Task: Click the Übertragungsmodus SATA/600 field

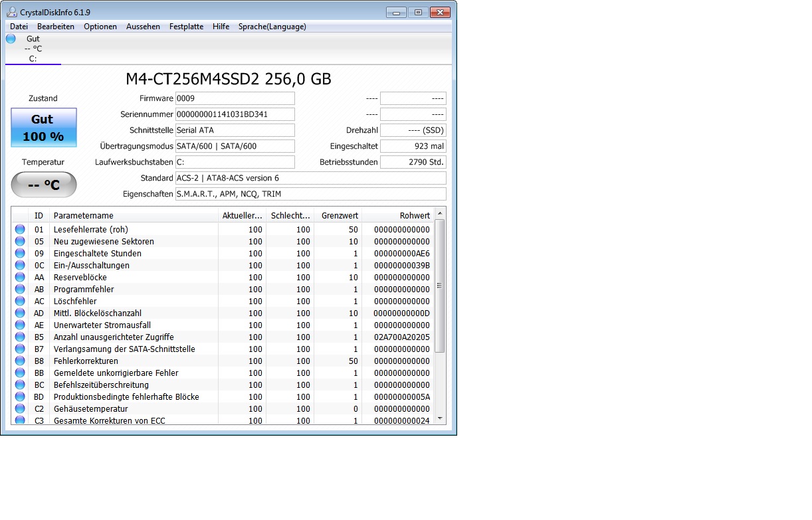Action: coord(235,146)
